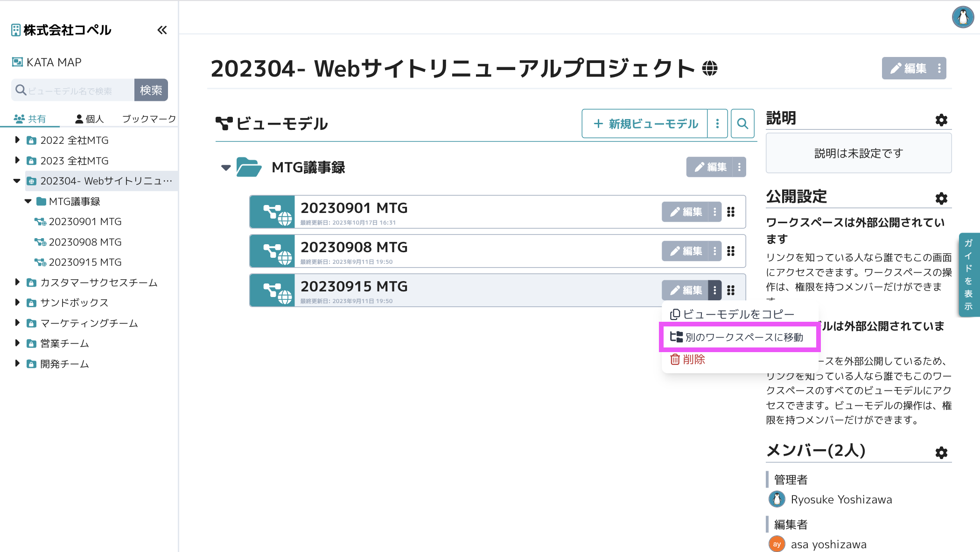Select 20230915 MTG in sidebar tree
This screenshot has width=980, height=552.
pos(85,262)
